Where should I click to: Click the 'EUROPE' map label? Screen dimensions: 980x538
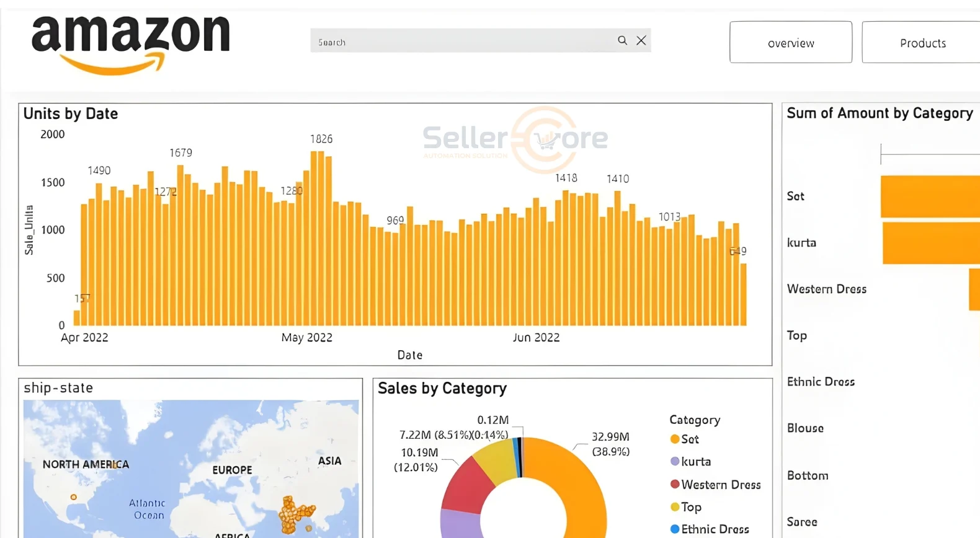[232, 470]
